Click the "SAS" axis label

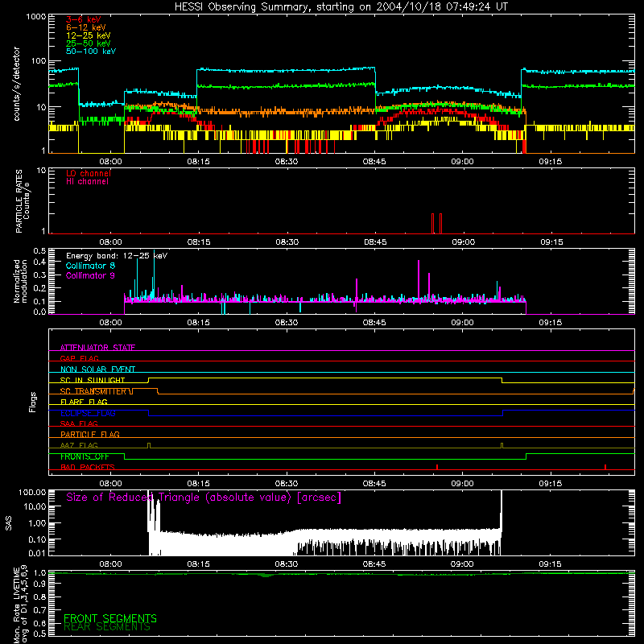coord(8,523)
